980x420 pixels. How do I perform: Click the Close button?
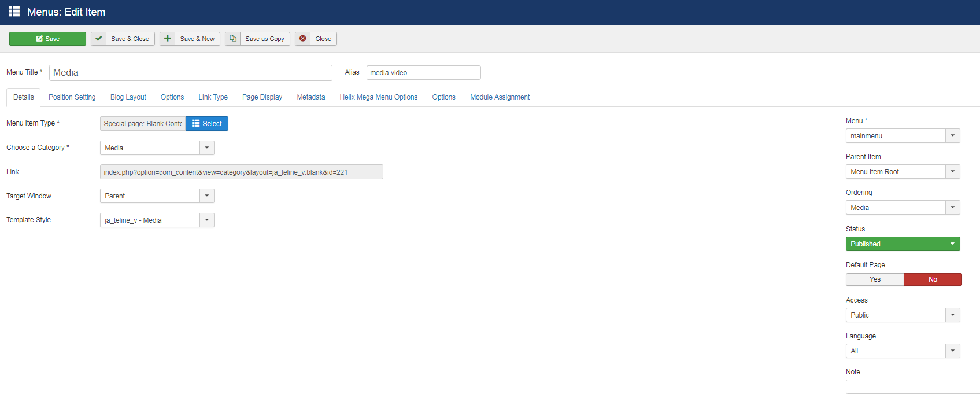pos(316,39)
